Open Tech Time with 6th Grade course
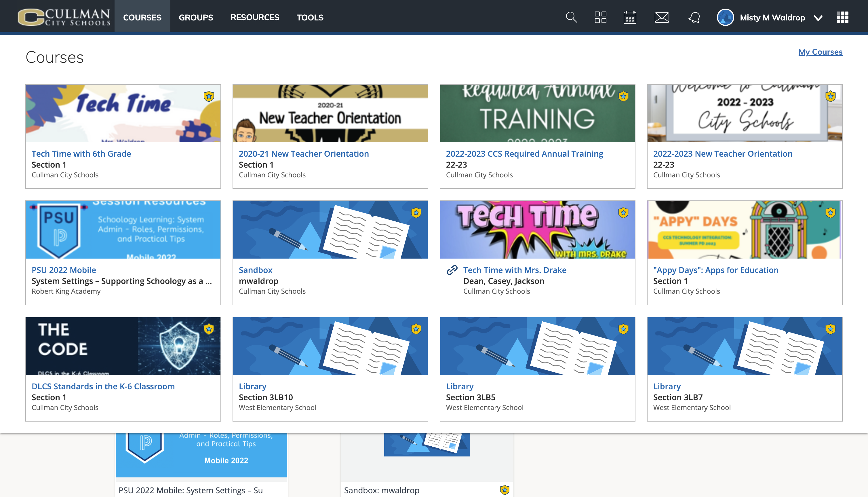Screen dimensions: 868x497 click(x=81, y=153)
